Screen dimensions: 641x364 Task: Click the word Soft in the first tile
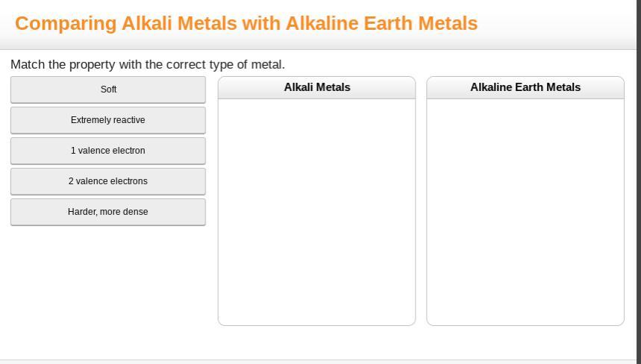pos(108,90)
